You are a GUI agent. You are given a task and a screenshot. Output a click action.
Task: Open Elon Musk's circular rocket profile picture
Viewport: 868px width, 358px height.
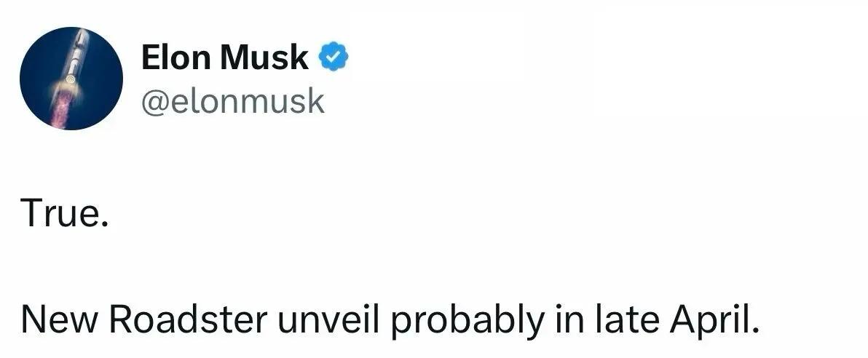tap(71, 78)
